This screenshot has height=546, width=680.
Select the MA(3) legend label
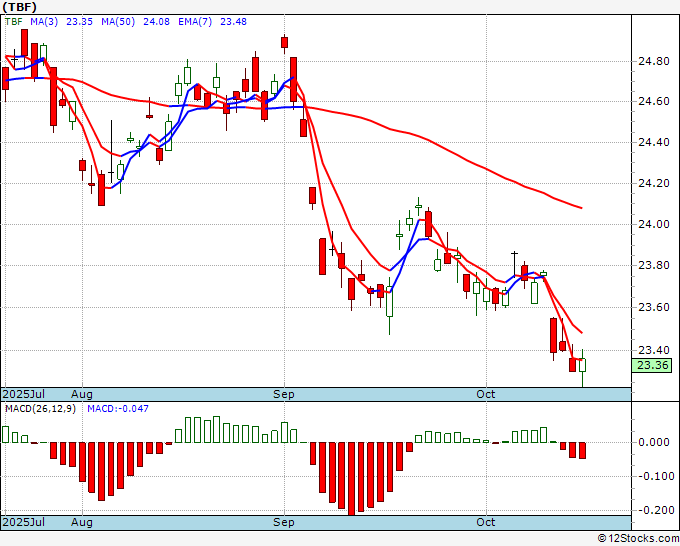(44, 21)
